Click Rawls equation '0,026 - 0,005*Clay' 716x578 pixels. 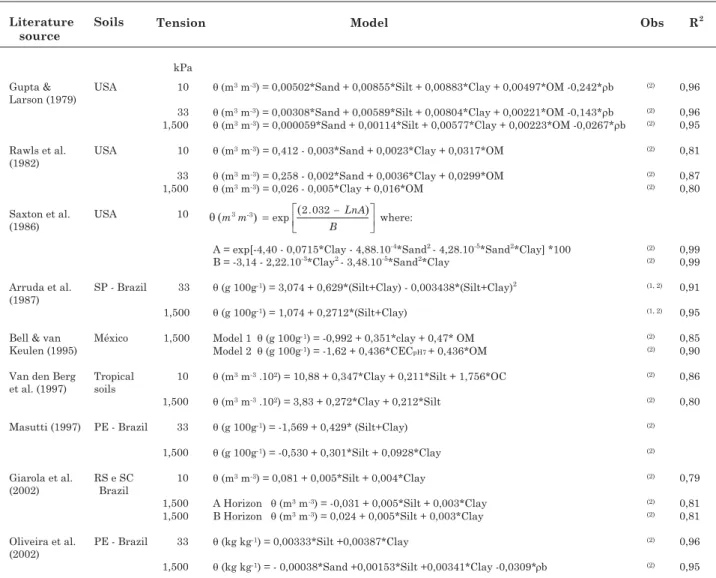(x=318, y=189)
